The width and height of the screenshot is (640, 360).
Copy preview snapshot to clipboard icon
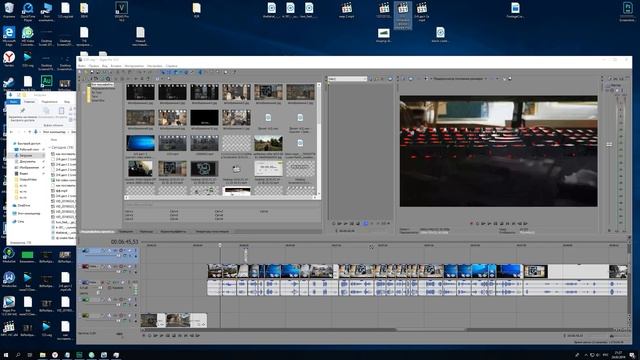tap(504, 78)
